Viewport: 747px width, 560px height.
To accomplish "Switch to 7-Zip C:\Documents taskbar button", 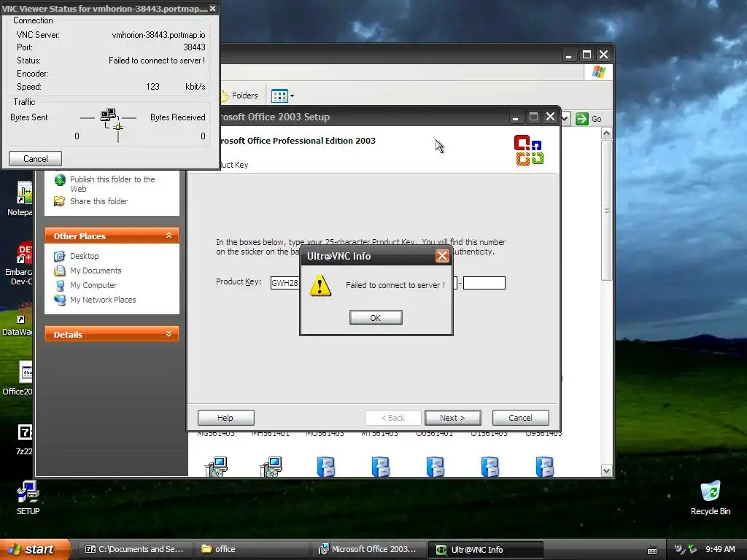I will pos(134,549).
